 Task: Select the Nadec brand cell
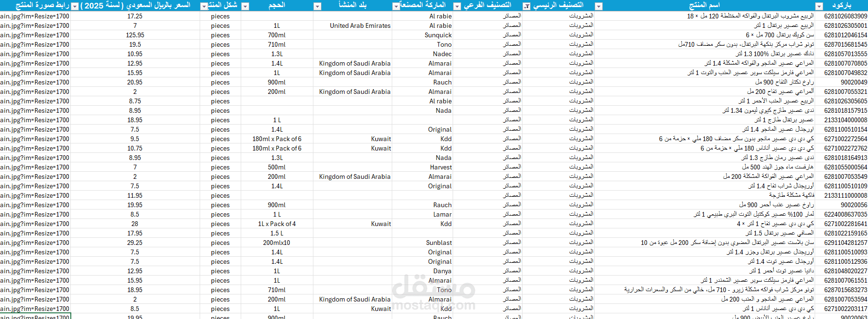[x=422, y=54]
